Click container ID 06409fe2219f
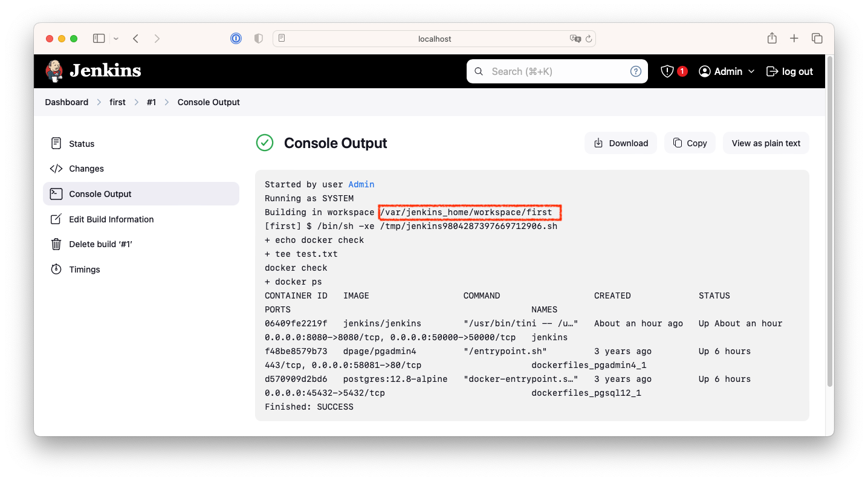868x481 pixels. point(296,323)
